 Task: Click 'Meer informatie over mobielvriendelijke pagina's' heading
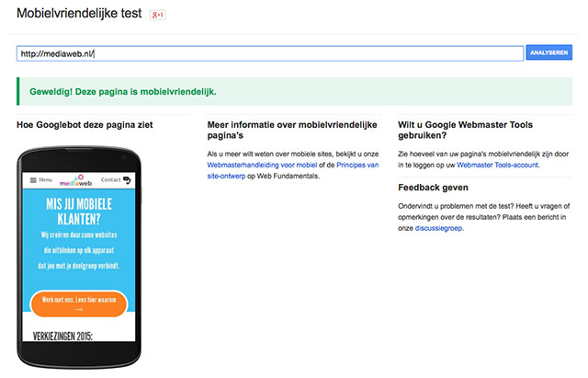(x=292, y=130)
